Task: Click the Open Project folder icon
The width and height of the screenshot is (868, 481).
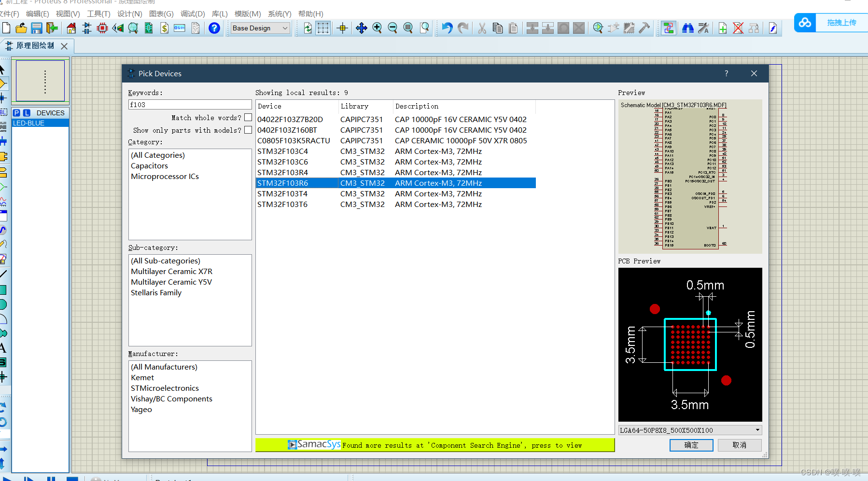Action: [21, 28]
